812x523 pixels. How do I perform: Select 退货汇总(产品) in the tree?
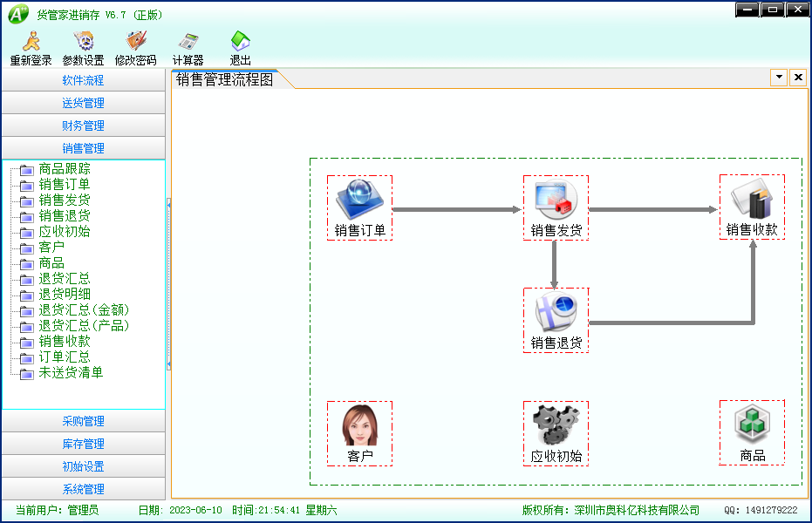tap(84, 326)
